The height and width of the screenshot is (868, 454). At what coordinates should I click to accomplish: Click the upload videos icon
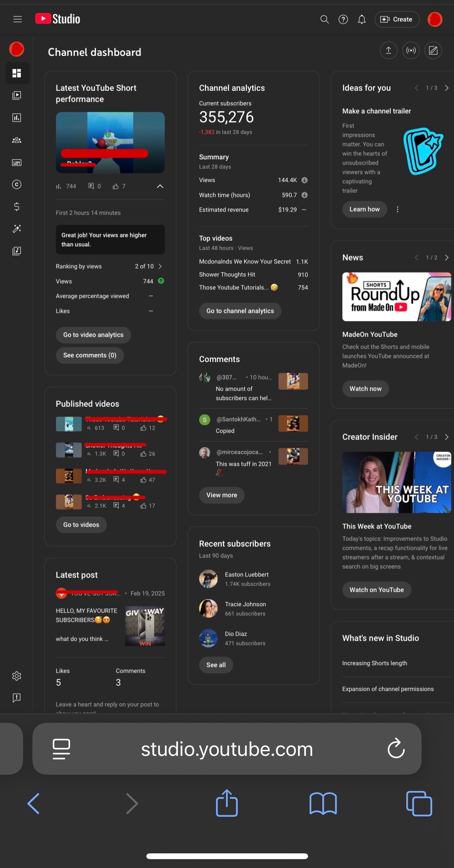point(389,50)
